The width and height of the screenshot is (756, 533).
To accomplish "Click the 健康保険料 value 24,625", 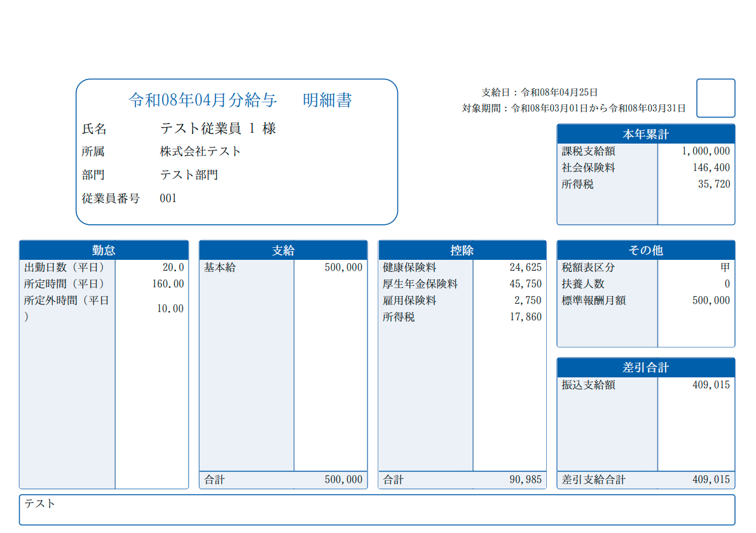I will (x=525, y=267).
